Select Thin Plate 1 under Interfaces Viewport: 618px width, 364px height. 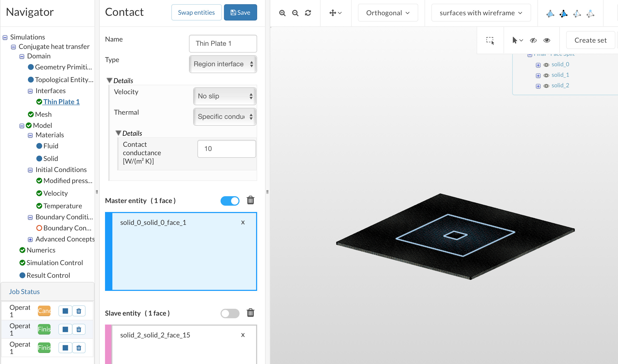[x=61, y=102]
